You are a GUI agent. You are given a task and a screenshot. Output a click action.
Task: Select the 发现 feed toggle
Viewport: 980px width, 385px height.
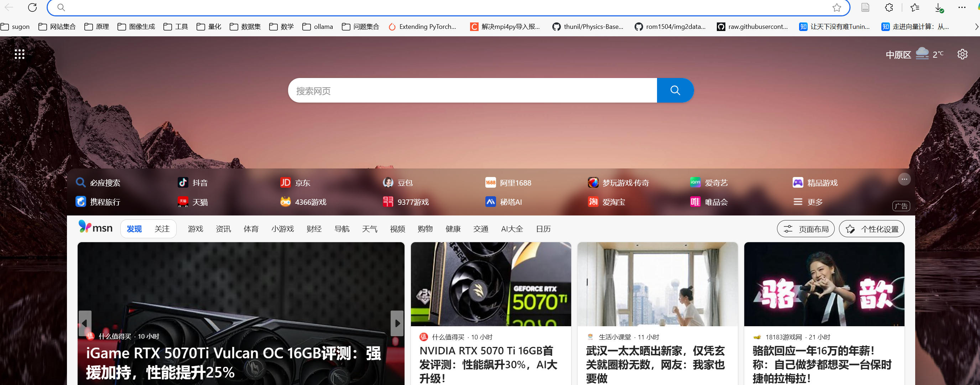(x=134, y=229)
